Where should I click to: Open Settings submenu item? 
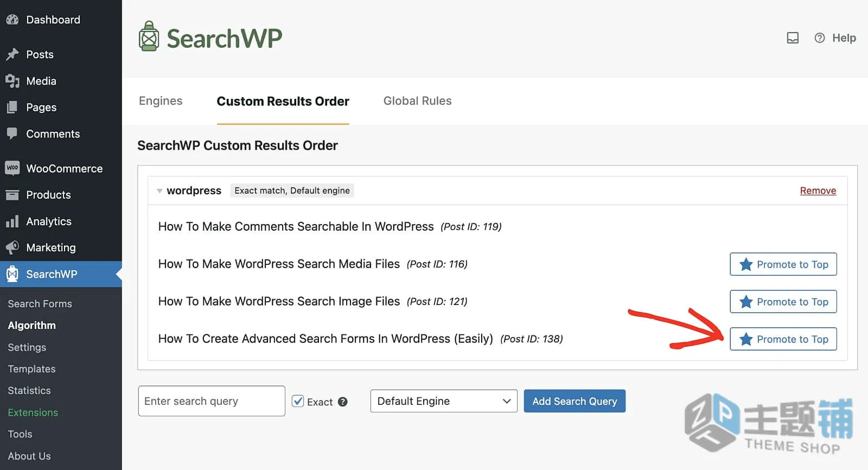pos(27,347)
